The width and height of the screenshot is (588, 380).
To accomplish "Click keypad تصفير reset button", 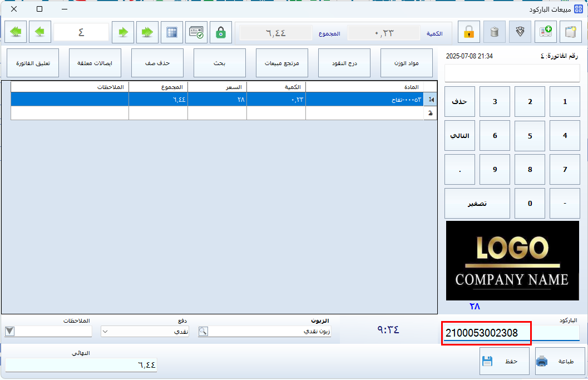I will [477, 203].
